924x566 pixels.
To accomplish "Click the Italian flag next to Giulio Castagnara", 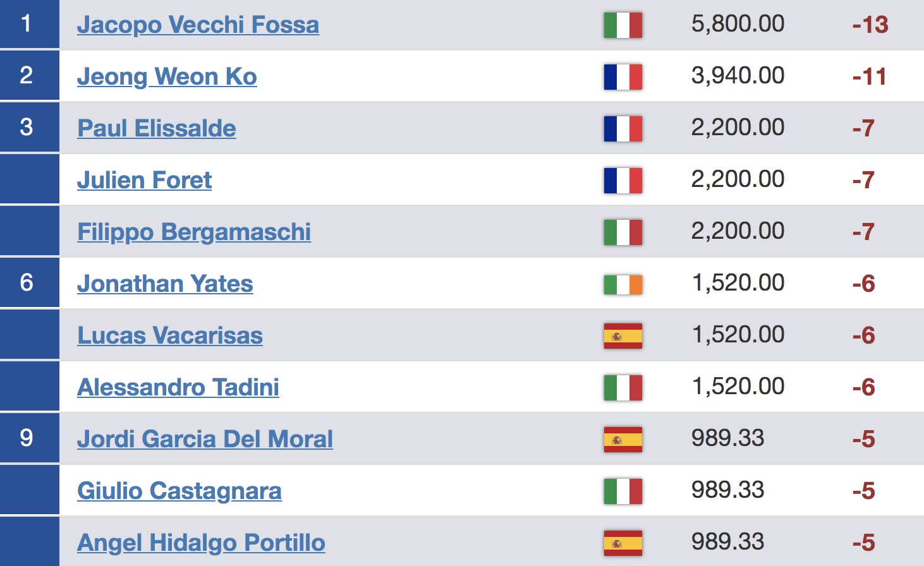I will tap(623, 491).
